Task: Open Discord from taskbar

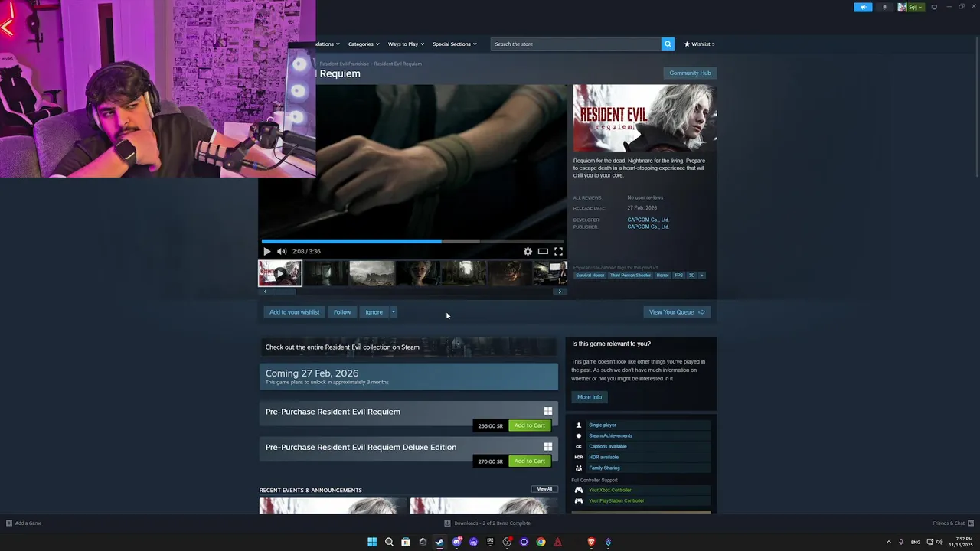Action: 456,542
